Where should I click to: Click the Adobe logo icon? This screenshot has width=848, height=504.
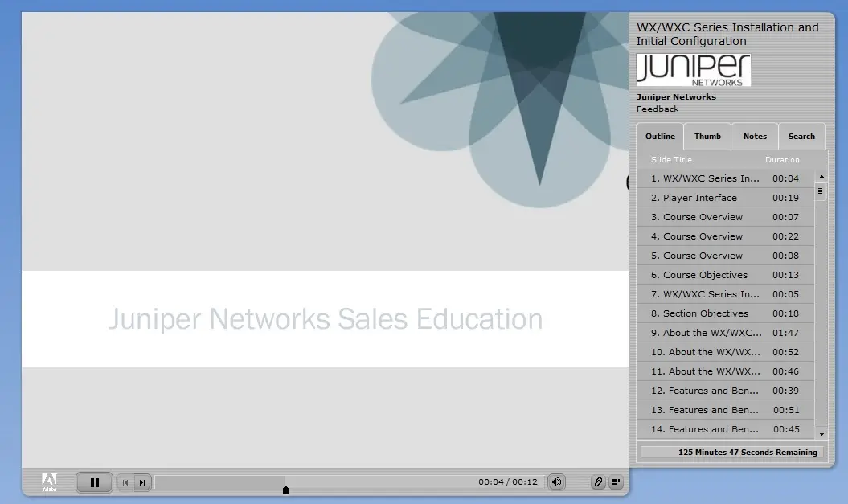click(49, 481)
